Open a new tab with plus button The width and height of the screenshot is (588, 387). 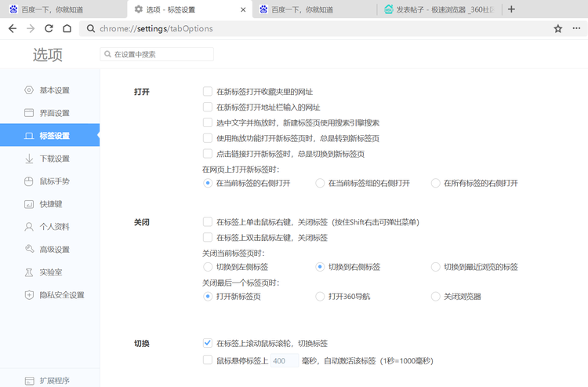[x=512, y=9]
